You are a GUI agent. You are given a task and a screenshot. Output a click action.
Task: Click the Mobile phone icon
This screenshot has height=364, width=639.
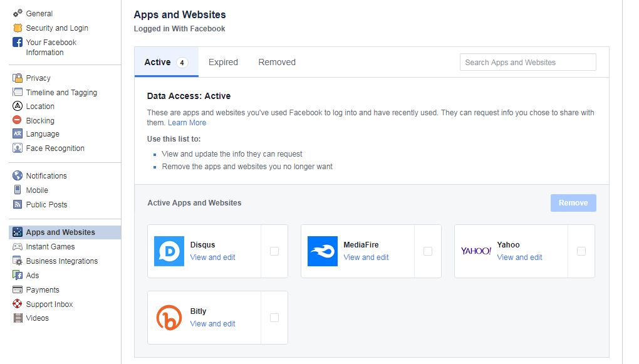[18, 190]
